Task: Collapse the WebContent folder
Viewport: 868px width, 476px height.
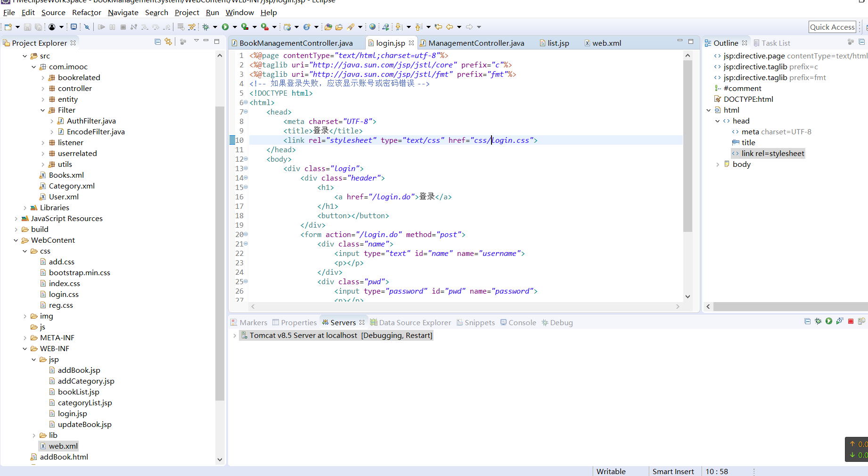Action: pyautogui.click(x=16, y=240)
